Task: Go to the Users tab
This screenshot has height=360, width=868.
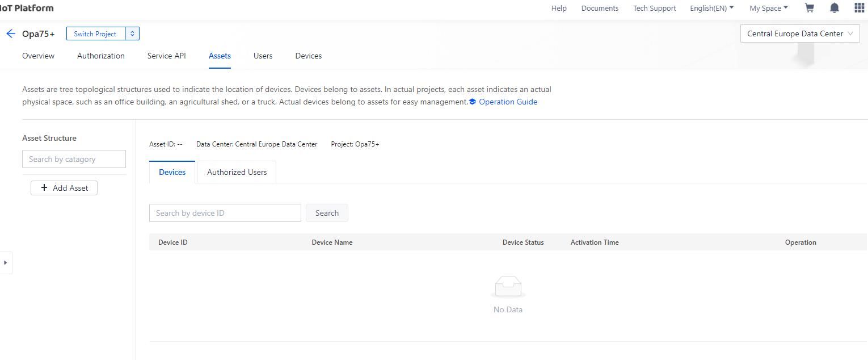Action: [263, 56]
